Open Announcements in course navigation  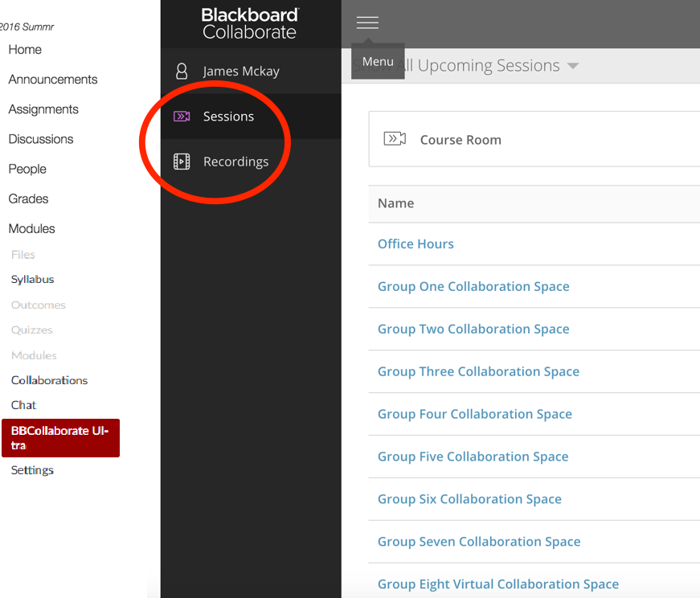[53, 80]
